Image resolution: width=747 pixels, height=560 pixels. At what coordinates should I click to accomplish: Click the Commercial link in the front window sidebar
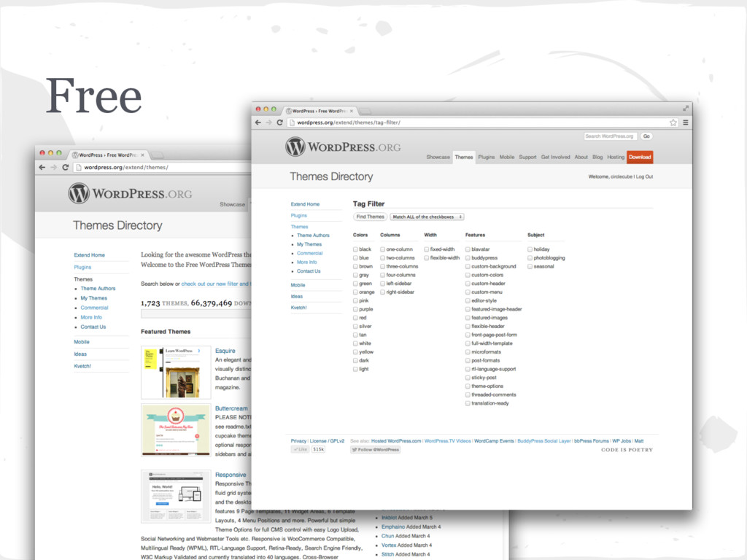[x=309, y=253]
